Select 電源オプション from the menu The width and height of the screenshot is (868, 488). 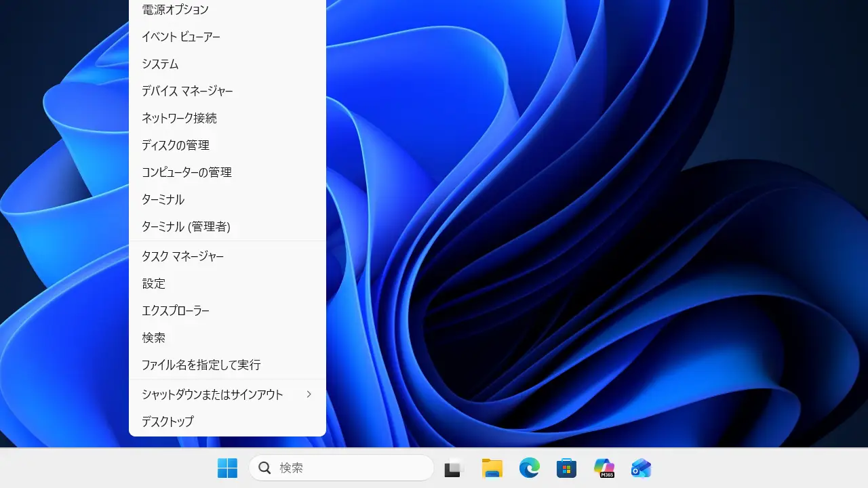175,10
